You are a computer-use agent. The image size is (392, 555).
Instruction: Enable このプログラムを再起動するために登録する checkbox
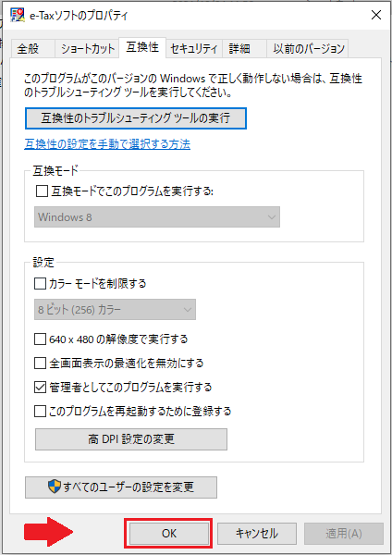40,412
